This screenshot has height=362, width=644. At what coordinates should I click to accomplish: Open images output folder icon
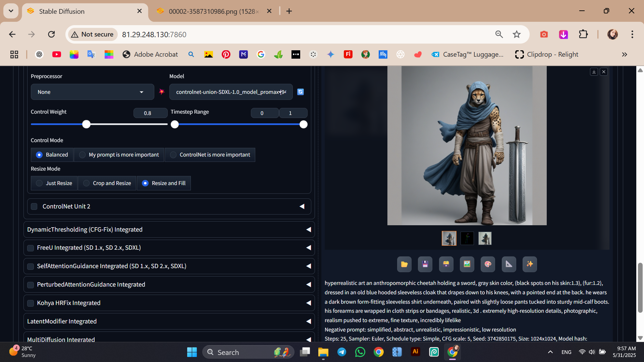point(404,264)
